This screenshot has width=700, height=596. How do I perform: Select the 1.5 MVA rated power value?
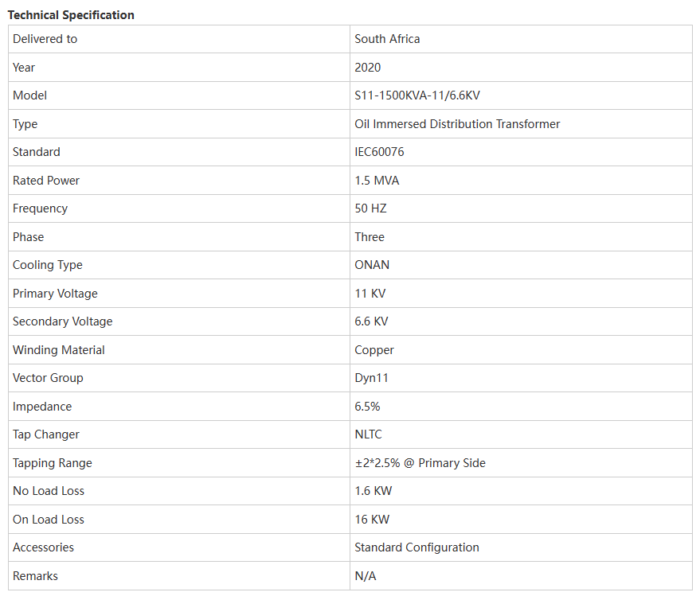[377, 181]
